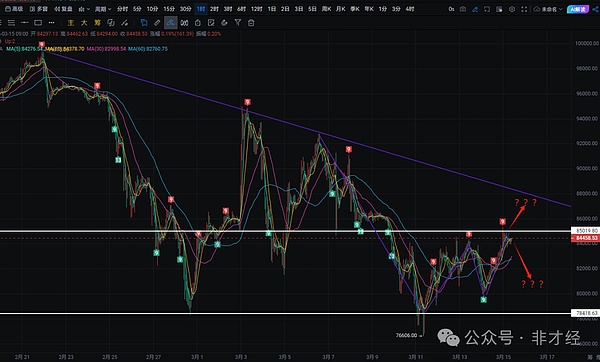Click the blue pencil drawing icon
Screen dimensions: 600x362
[475, 9]
